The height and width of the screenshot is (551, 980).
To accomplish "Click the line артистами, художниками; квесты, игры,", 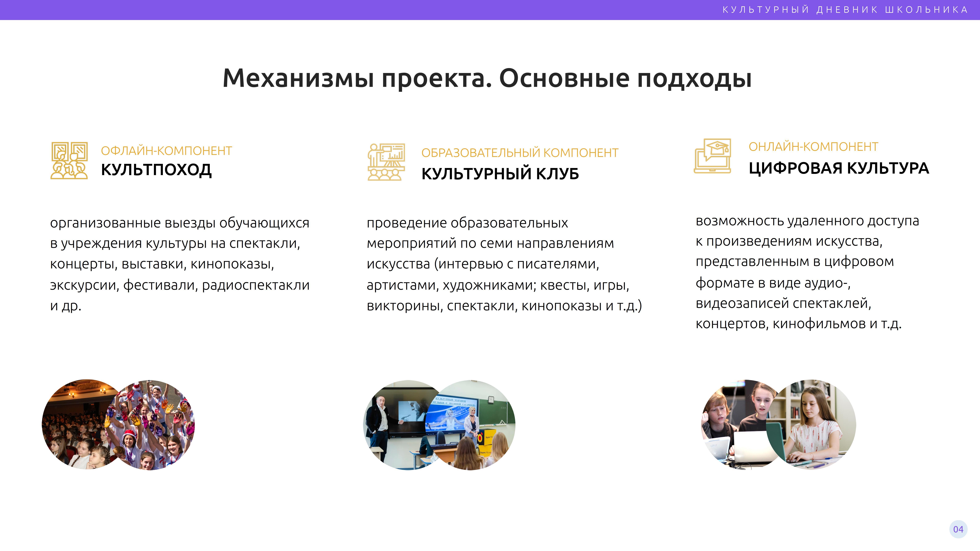I will (498, 285).
